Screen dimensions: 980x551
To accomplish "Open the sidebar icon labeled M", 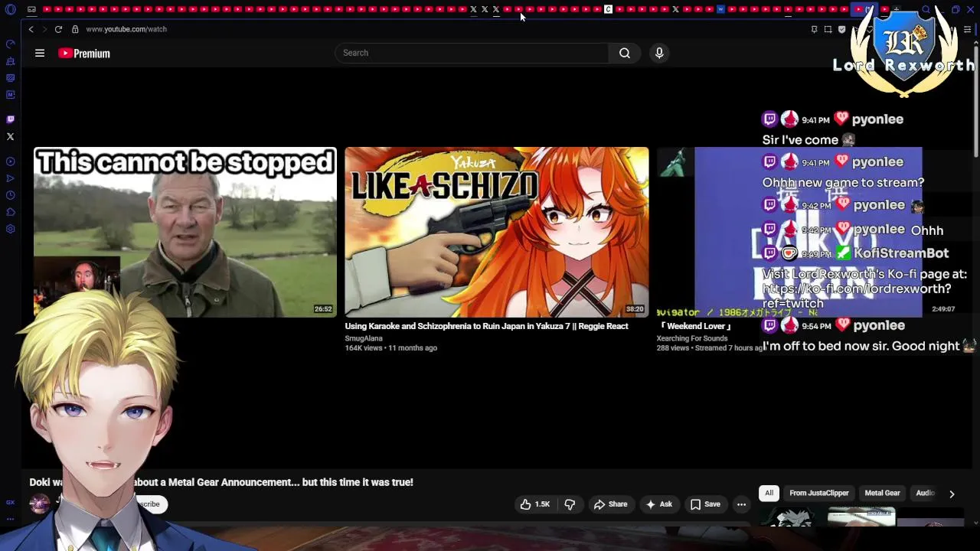I will click(10, 95).
